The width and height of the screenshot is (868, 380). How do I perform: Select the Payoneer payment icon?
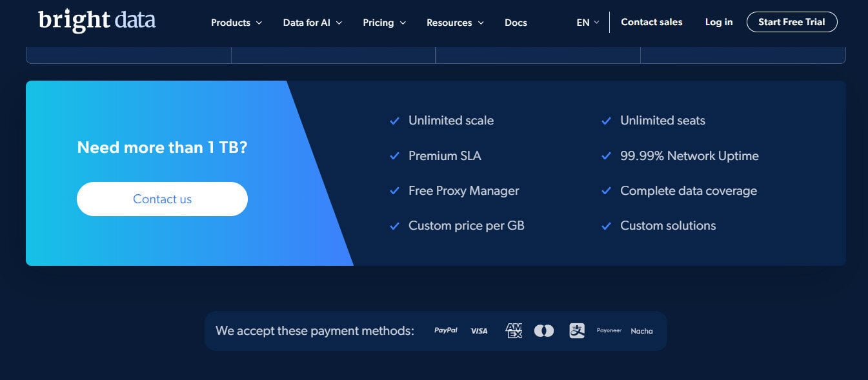[x=609, y=330]
